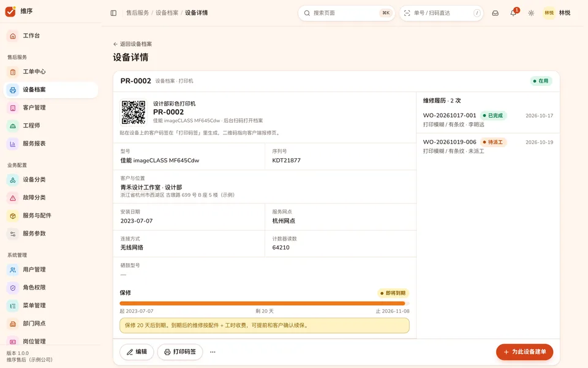Click the 即将到期 warranty badge
Screen dimensions: 588x368
(x=393, y=293)
